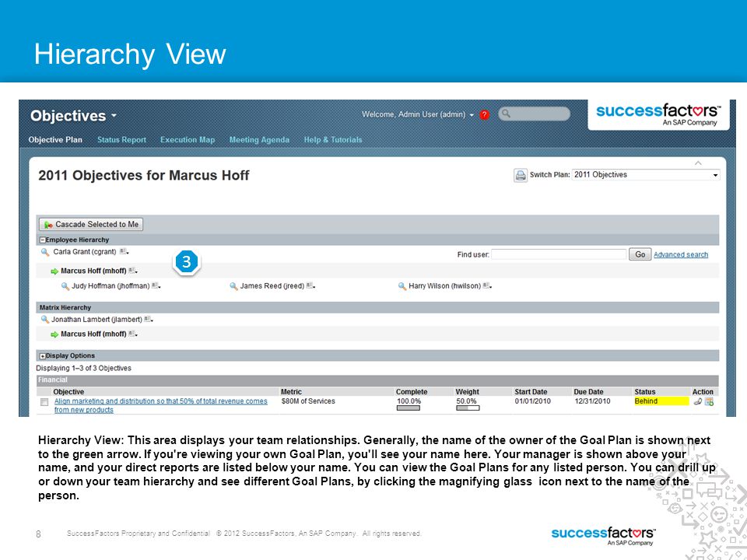Open the info card icon beside Carla Grant
Screen dimensions: 747x560
124,251
